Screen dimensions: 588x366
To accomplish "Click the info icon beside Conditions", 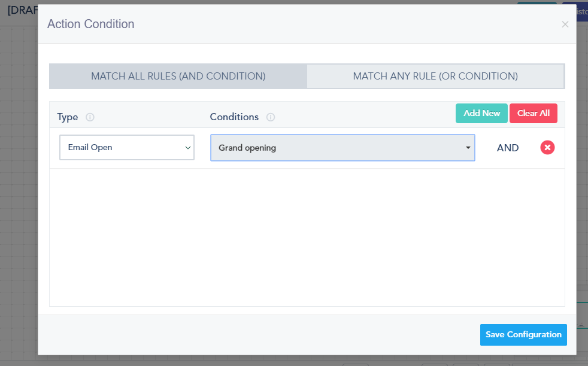I will point(271,117).
